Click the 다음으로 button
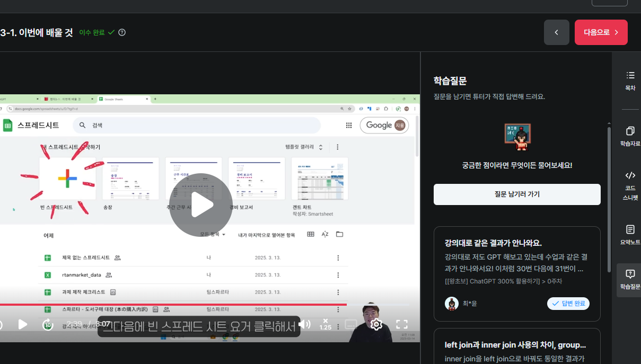The width and height of the screenshot is (641, 364). [601, 32]
